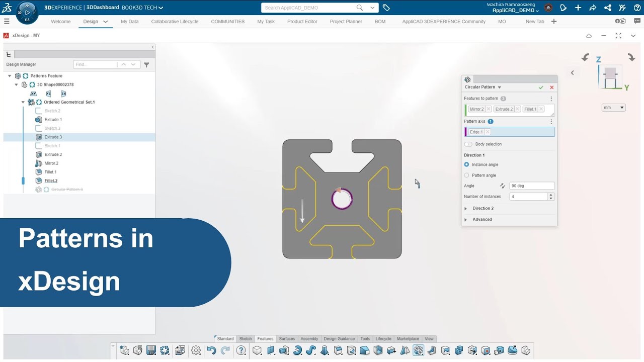Viewport: 644px width, 362px height.
Task: Click the Save disk icon in toolbar
Action: [x=151, y=350]
